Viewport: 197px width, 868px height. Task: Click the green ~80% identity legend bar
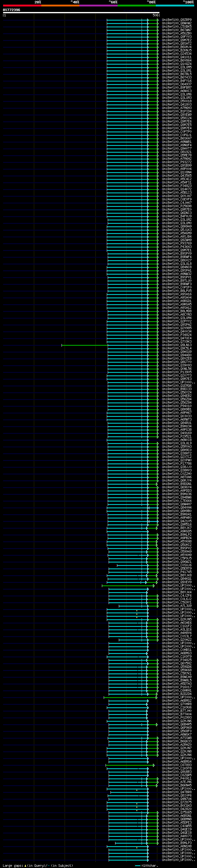(137, 6)
